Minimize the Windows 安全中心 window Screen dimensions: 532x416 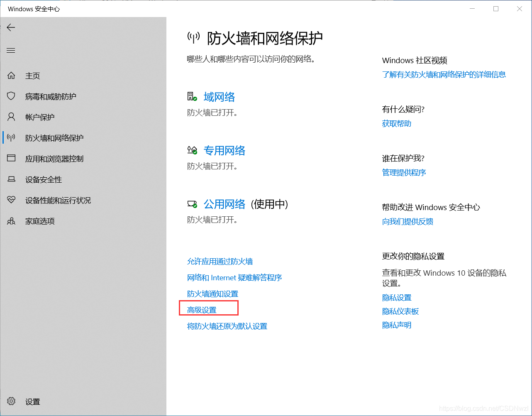472,9
